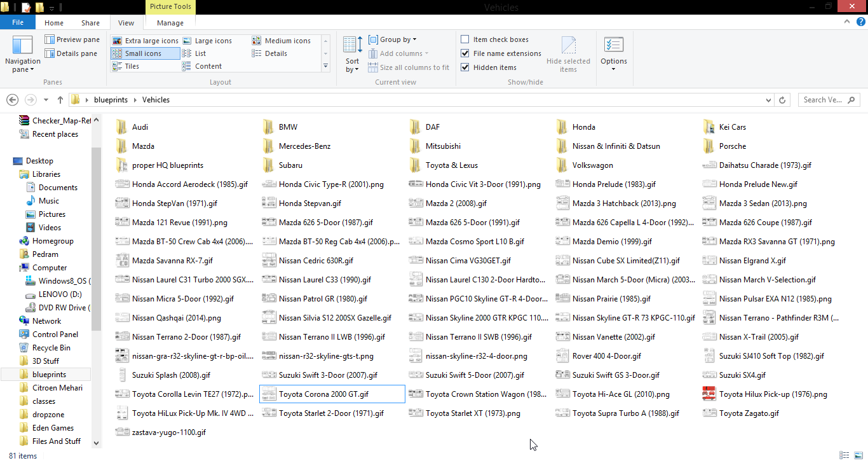Select zastava-yugo-1100.gif file

point(161,432)
